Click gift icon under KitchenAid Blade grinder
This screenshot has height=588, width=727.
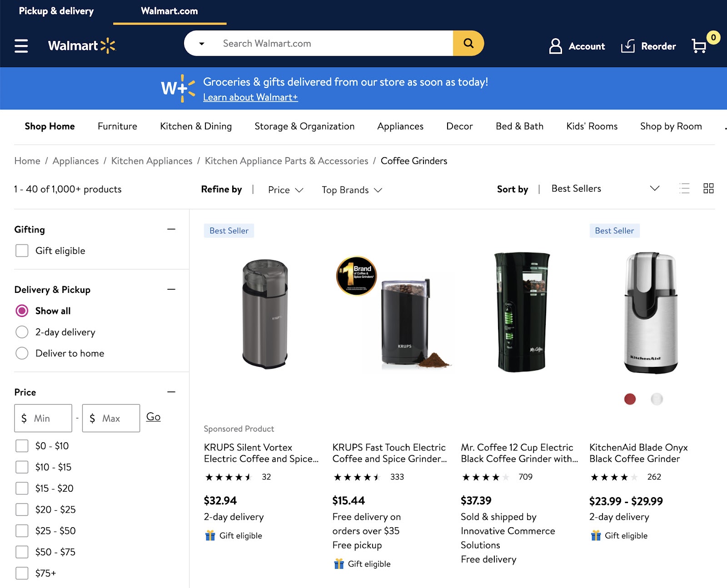click(596, 535)
